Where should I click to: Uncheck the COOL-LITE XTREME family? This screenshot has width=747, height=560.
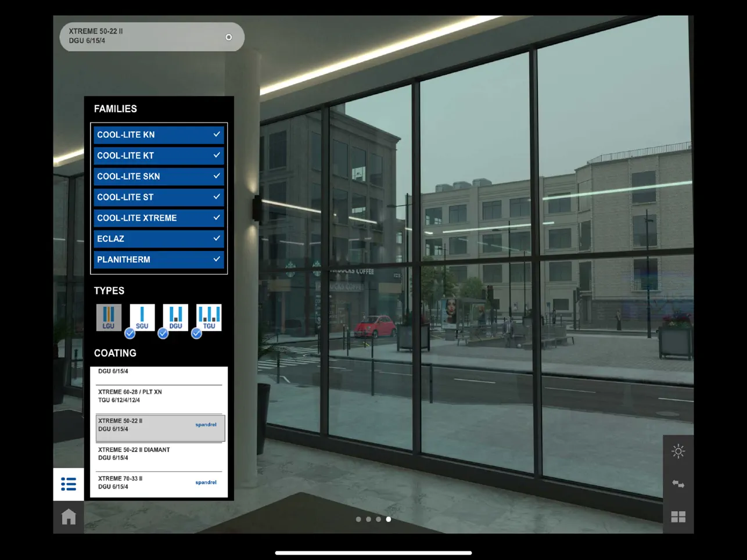click(159, 218)
